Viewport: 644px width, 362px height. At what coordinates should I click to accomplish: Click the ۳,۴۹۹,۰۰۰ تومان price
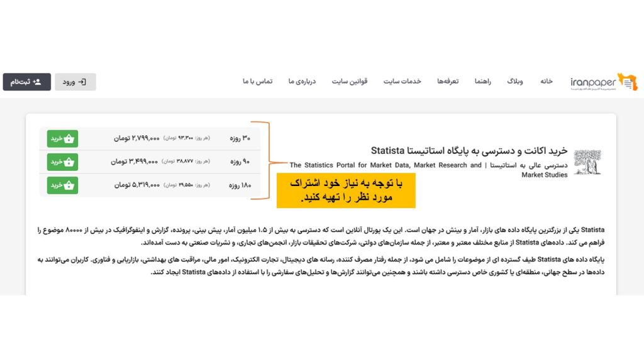[x=134, y=162]
